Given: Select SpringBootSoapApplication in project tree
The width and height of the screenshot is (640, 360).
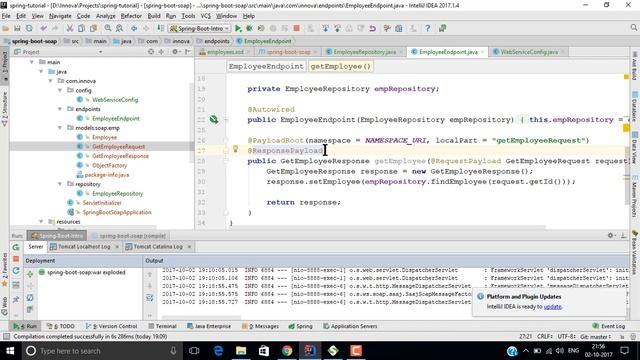Looking at the screenshot, I should coord(117,212).
